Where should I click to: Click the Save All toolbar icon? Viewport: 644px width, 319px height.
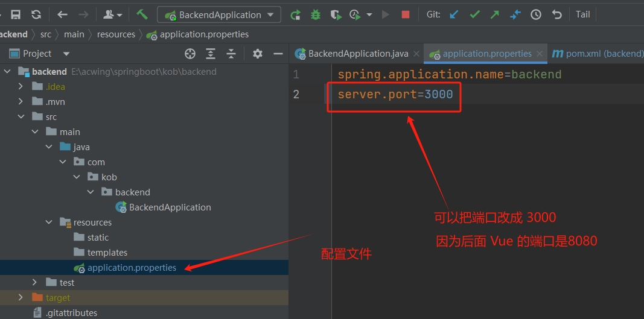click(x=16, y=14)
